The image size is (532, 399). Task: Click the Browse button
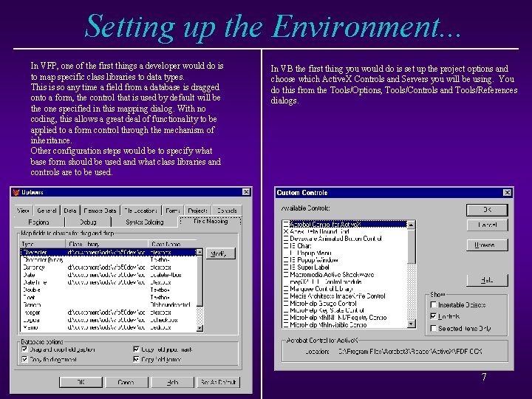coord(487,245)
